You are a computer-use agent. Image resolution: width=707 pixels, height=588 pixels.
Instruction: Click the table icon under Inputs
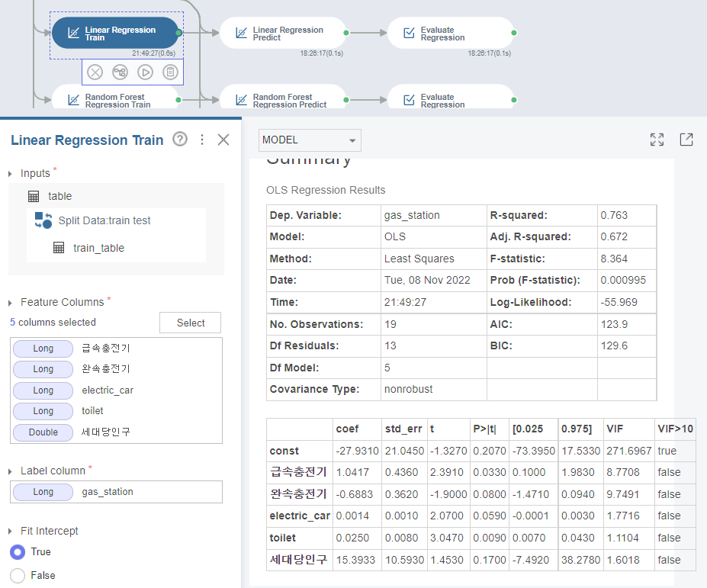click(34, 196)
